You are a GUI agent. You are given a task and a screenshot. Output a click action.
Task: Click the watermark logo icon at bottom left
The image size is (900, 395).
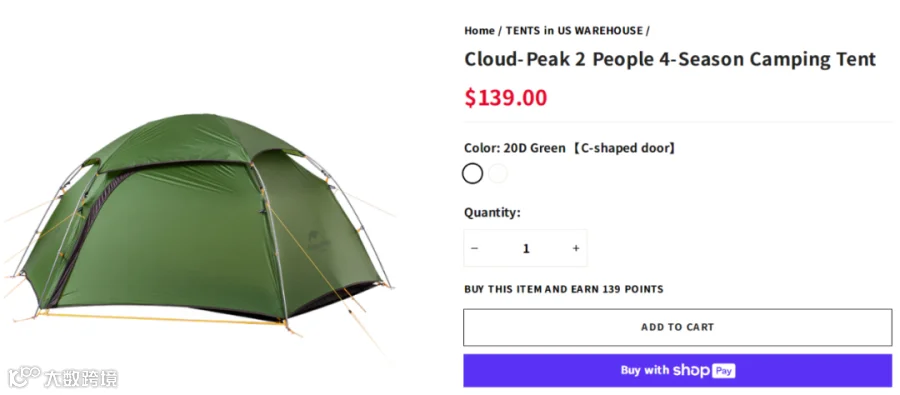(23, 377)
